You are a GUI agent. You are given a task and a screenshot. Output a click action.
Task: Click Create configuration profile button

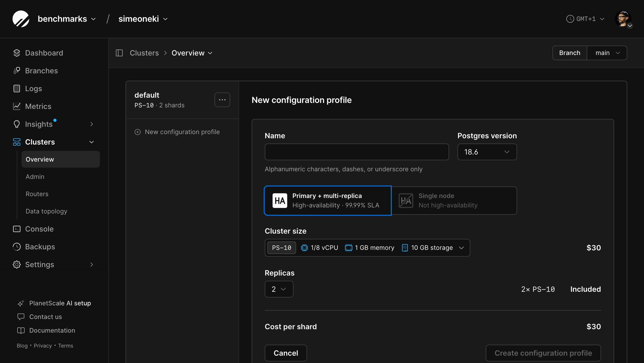coord(543,353)
